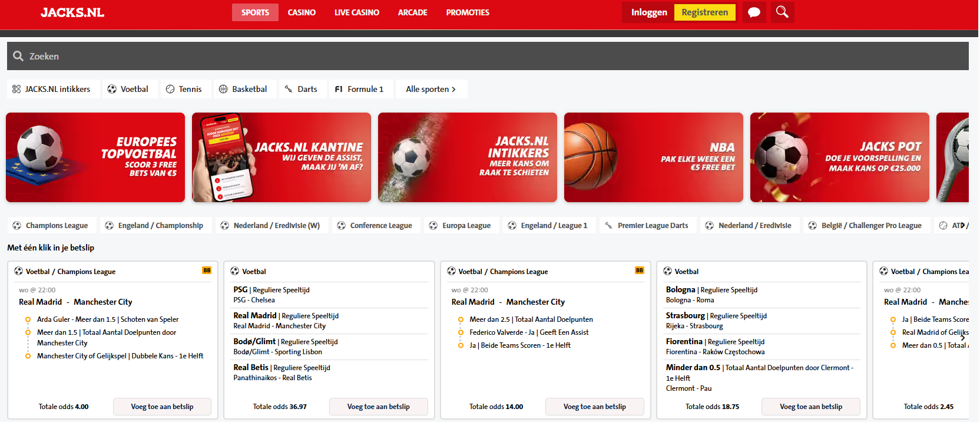Add 36.97 odds combo to betslip
Screen dimensions: 980x422
[378, 407]
